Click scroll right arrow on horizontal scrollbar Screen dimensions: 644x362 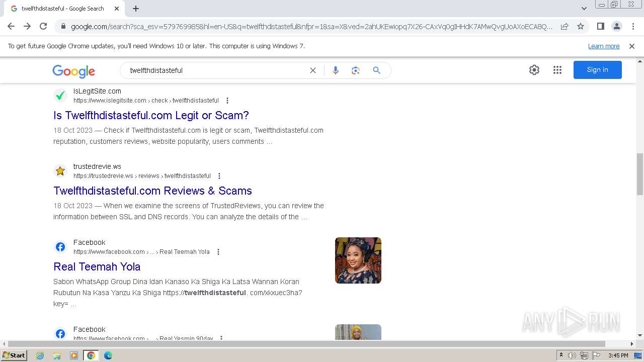tap(632, 344)
